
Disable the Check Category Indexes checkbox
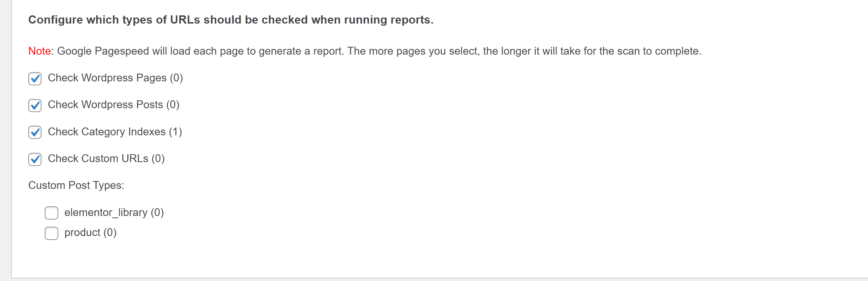click(35, 132)
